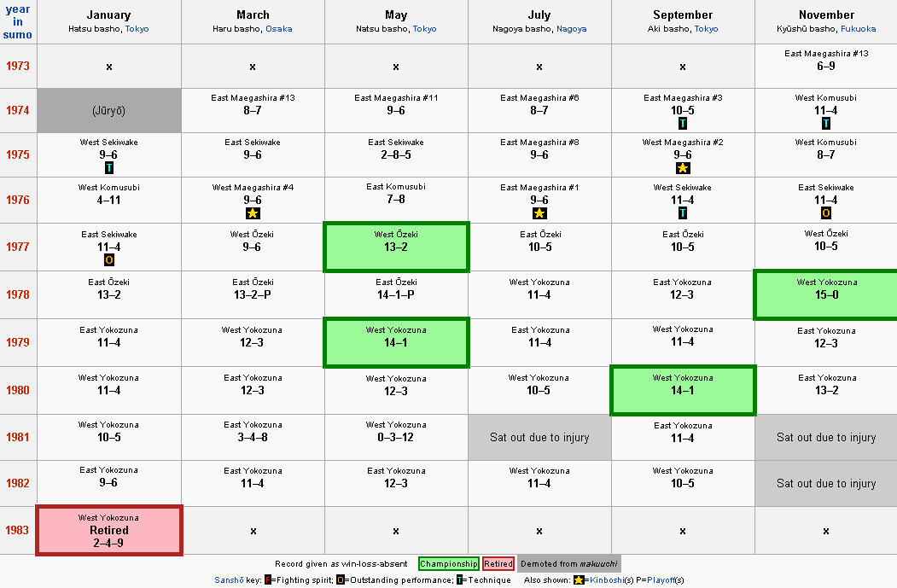This screenshot has height=588, width=897.
Task: Click the kinboshi star in March 1976 cell
Action: pyautogui.click(x=253, y=213)
